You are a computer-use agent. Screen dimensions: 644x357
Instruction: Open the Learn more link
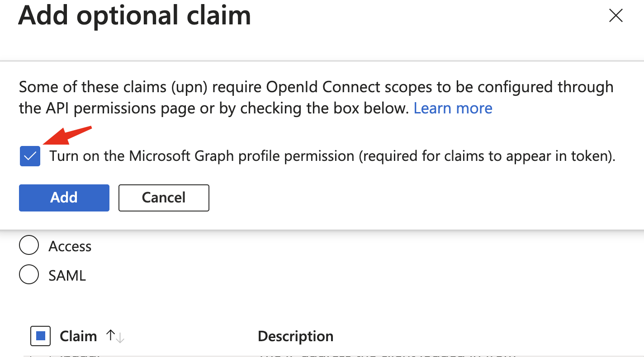click(x=453, y=108)
